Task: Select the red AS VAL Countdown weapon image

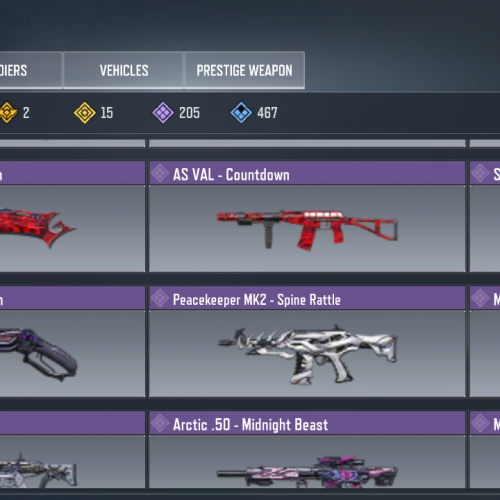Action: (307, 229)
